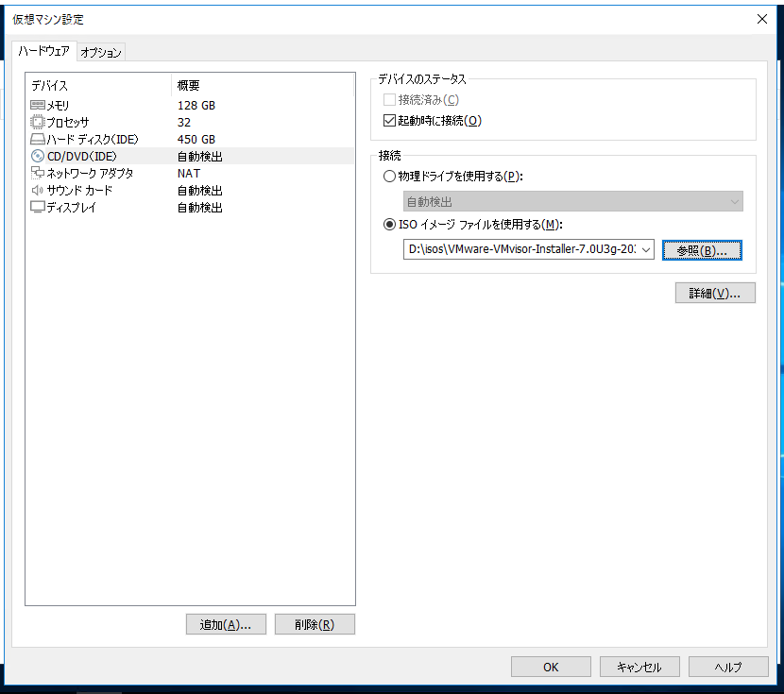Click the CD/DVD disc icon

click(38, 156)
